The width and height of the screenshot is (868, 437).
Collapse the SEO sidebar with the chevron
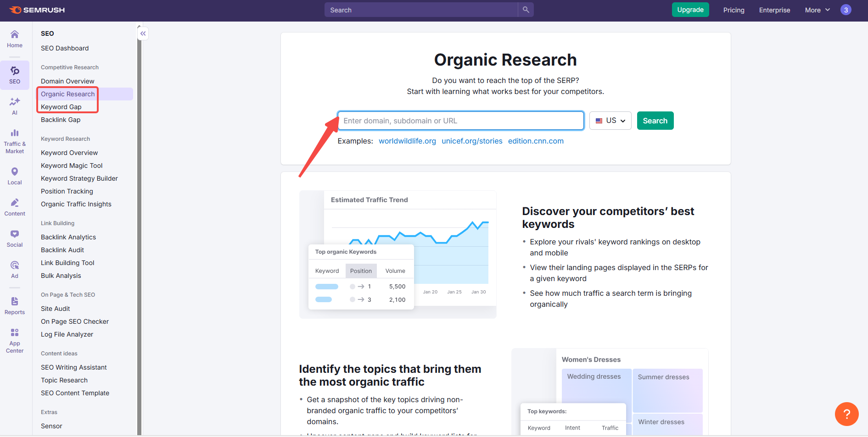tap(143, 33)
